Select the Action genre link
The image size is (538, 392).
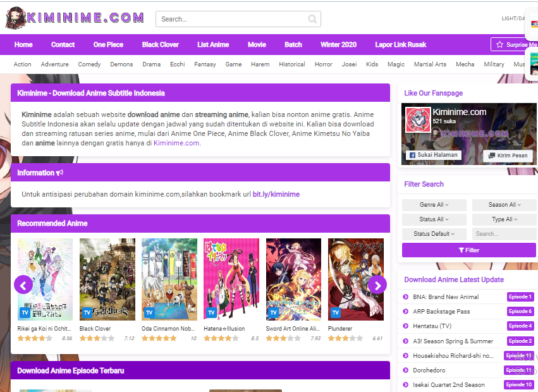[22, 64]
